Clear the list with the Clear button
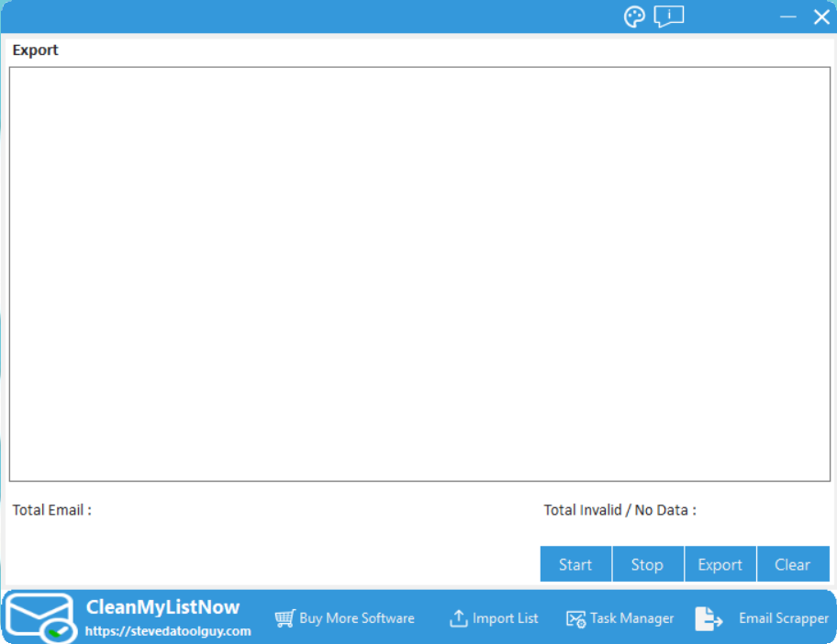Image resolution: width=837 pixels, height=644 pixels. (x=792, y=564)
